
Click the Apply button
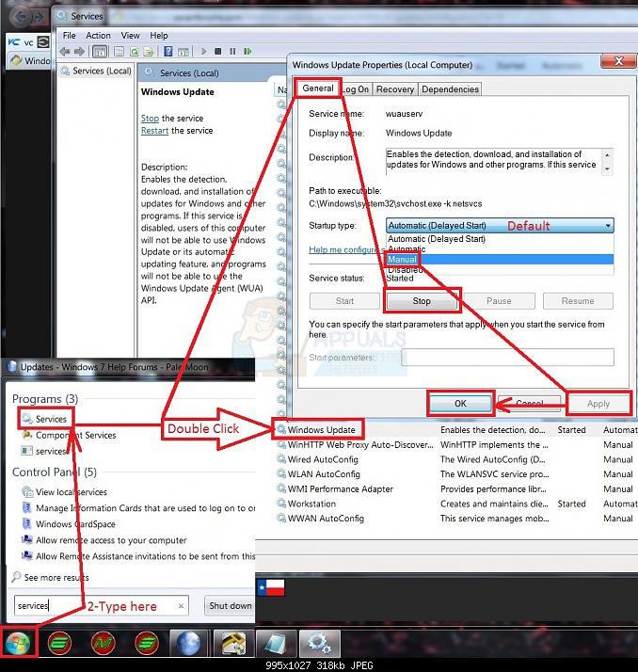pyautogui.click(x=598, y=403)
